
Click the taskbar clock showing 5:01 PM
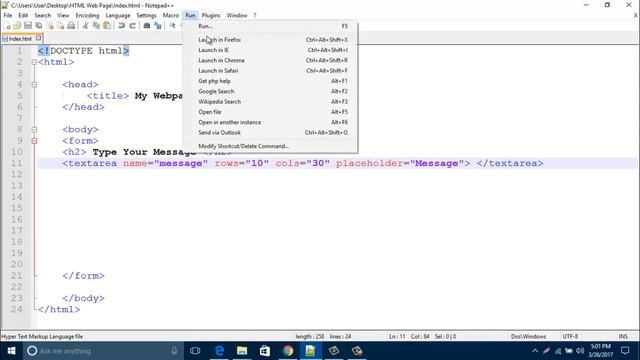600,351
